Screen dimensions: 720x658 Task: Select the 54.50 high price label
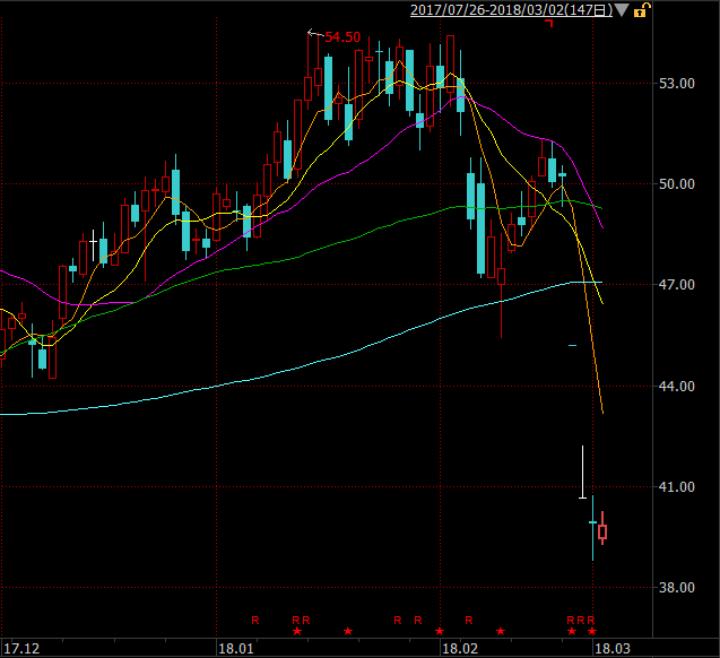[342, 37]
